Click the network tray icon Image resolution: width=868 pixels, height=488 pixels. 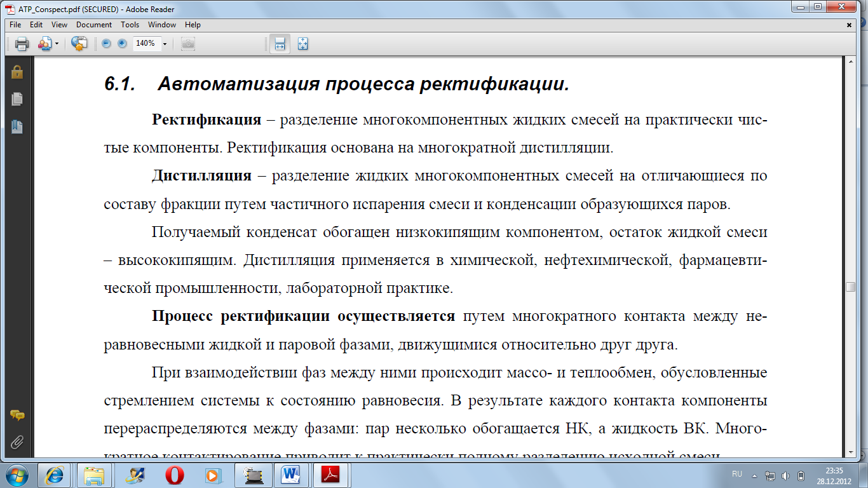(770, 475)
